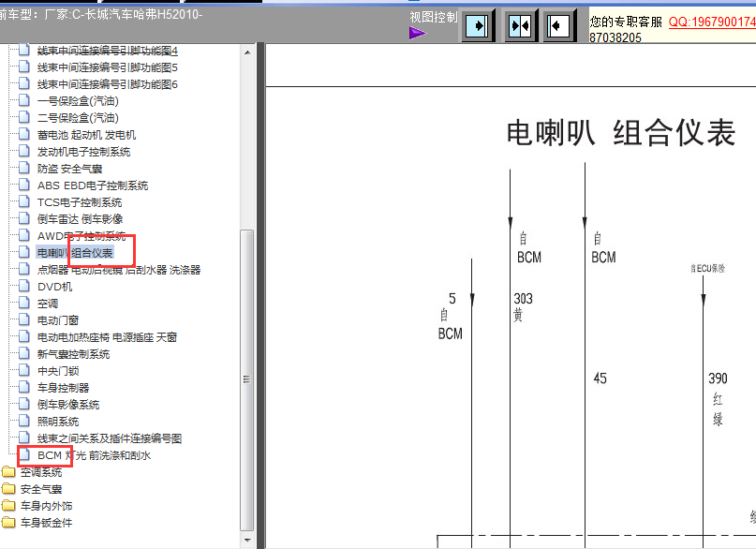756x549 pixels.
Task: Open ABS EBD电子控制系统 diagram
Action: click(93, 185)
